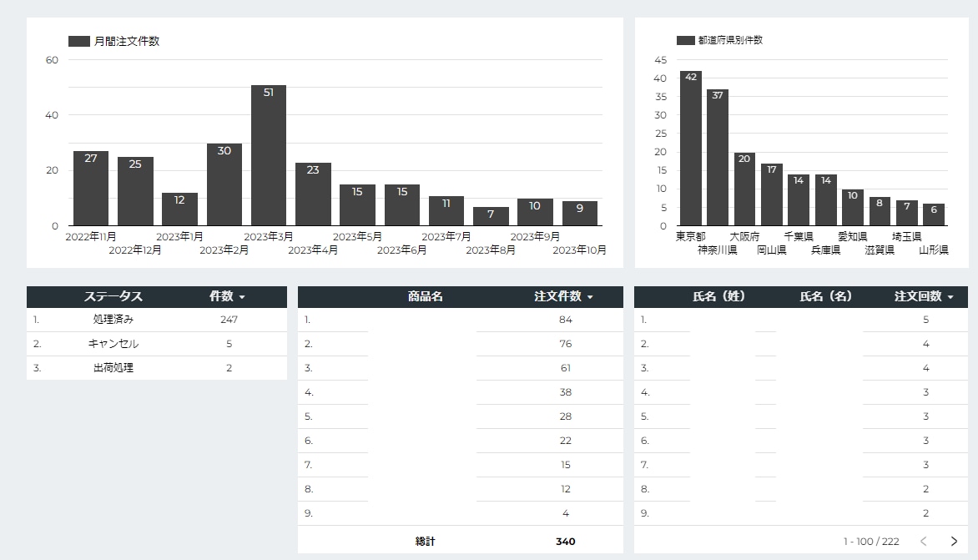Select the 大阪府 bar showing 20
Image resolution: width=978 pixels, height=560 pixels.
[744, 189]
